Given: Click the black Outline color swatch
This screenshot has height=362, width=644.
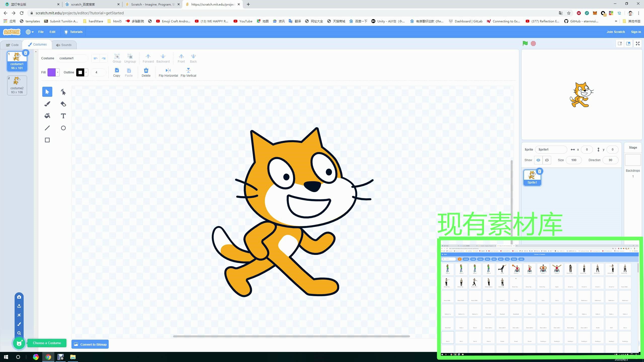Looking at the screenshot, I should pos(80,72).
